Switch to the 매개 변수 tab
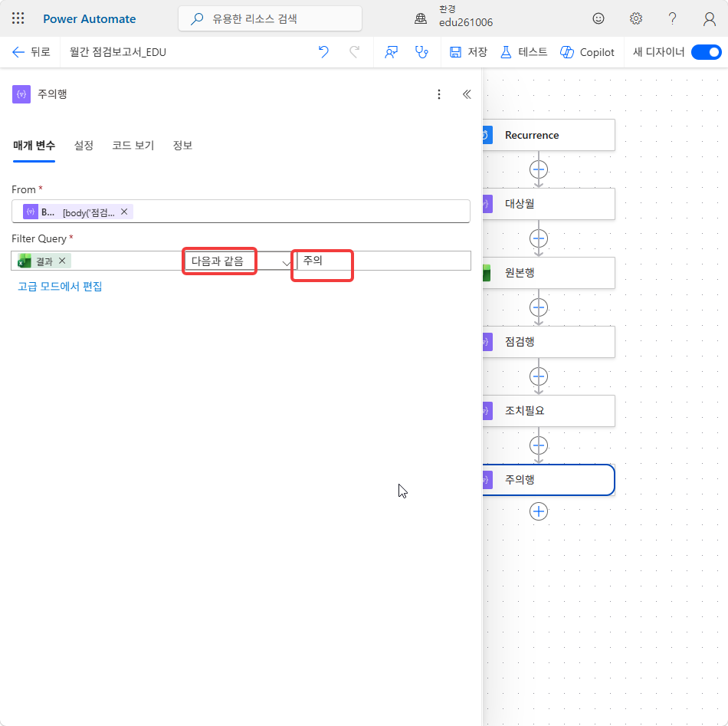The height and width of the screenshot is (726, 728). click(x=34, y=146)
